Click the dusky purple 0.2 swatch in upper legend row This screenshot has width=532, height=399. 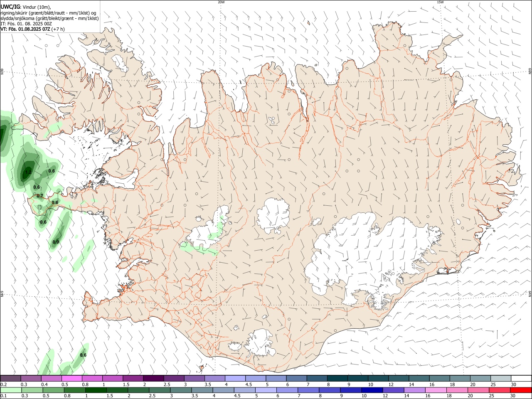10,378
